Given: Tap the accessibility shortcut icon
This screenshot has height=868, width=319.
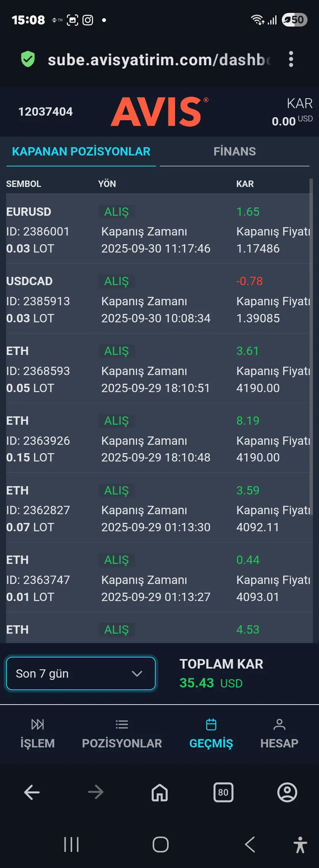Looking at the screenshot, I should (300, 844).
